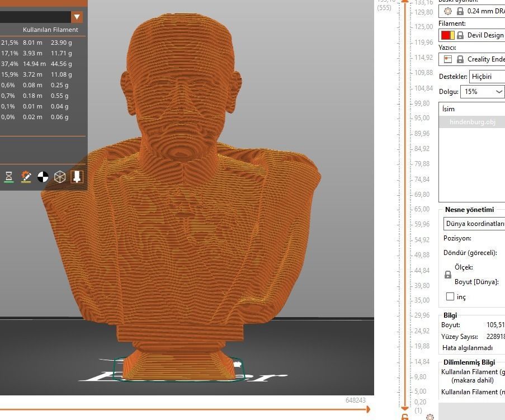Click the Pozisyon label
The height and width of the screenshot is (420, 505).
click(457, 238)
